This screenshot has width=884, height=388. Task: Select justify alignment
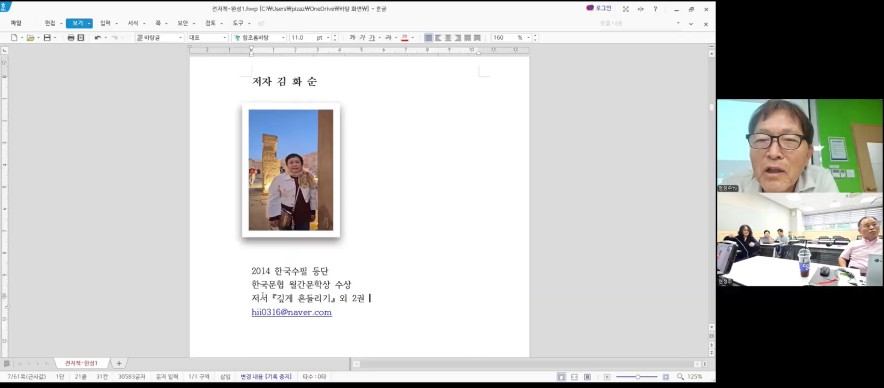pos(428,38)
